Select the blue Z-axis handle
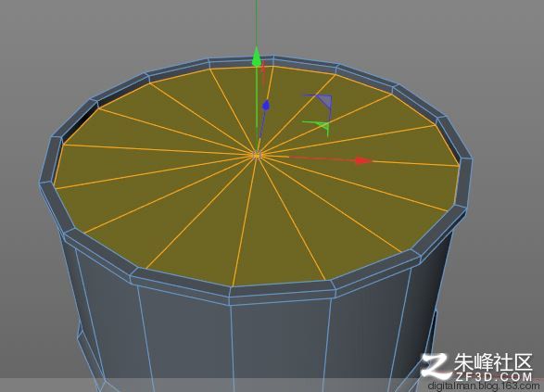Image resolution: width=544 pixels, height=392 pixels. (x=266, y=105)
